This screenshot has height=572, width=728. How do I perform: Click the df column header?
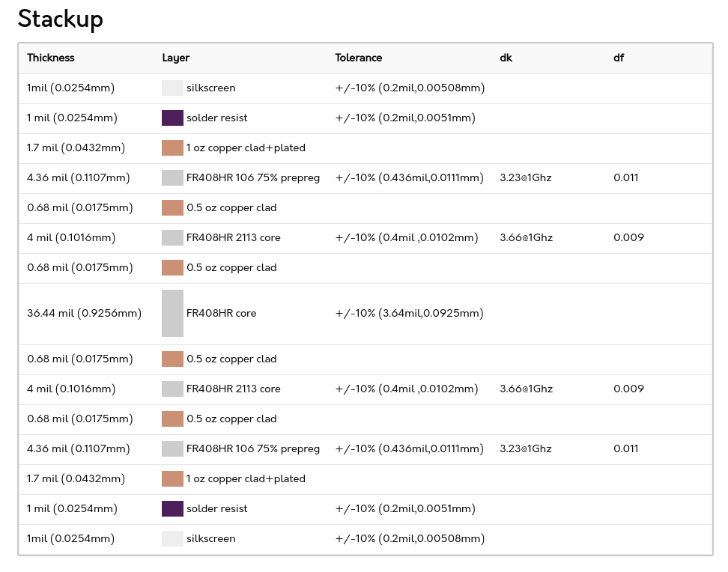[x=619, y=58]
